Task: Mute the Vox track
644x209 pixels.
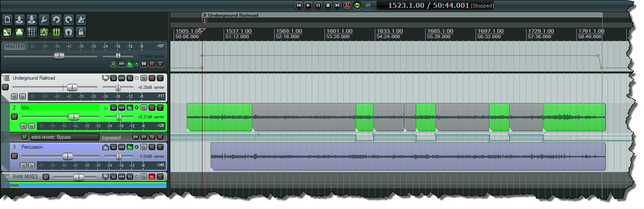Action: coord(152,108)
